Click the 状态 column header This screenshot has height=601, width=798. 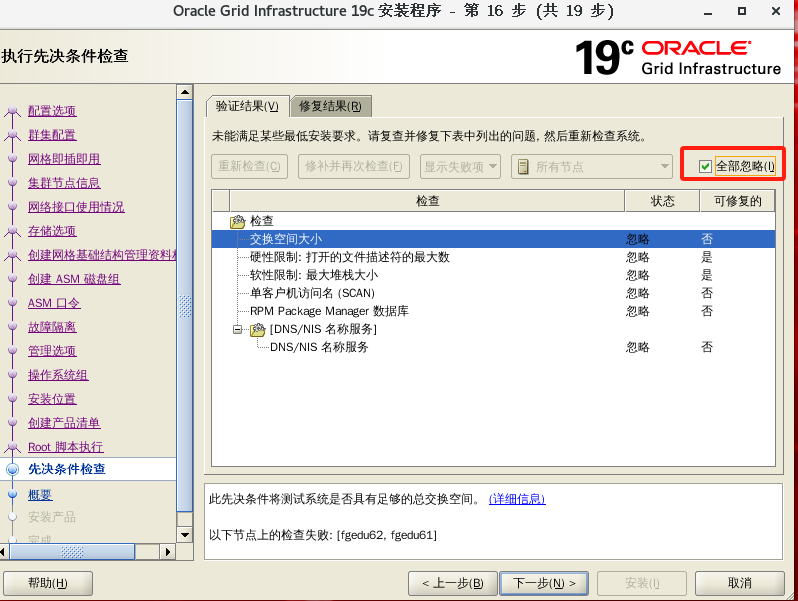662,201
